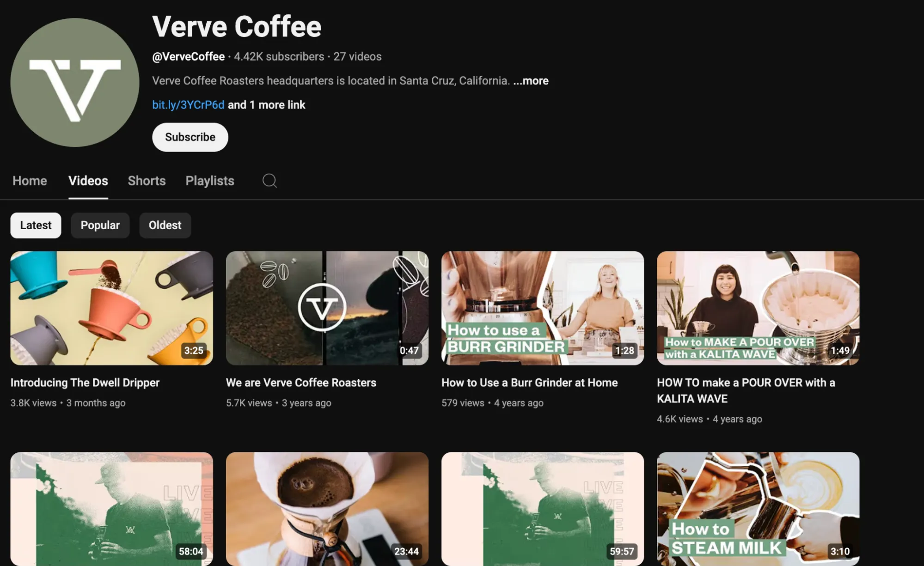This screenshot has height=566, width=924.
Task: Enable the Oldest sort filter
Action: click(165, 225)
